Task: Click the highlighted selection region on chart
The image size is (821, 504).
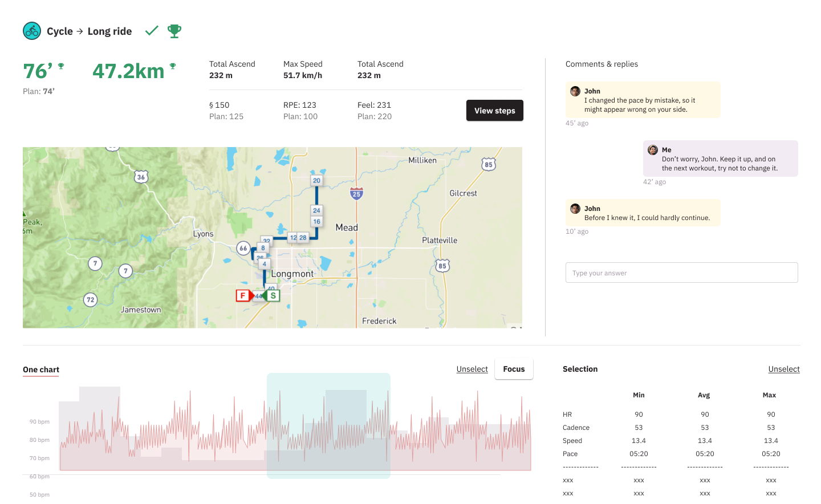Action: 328,425
